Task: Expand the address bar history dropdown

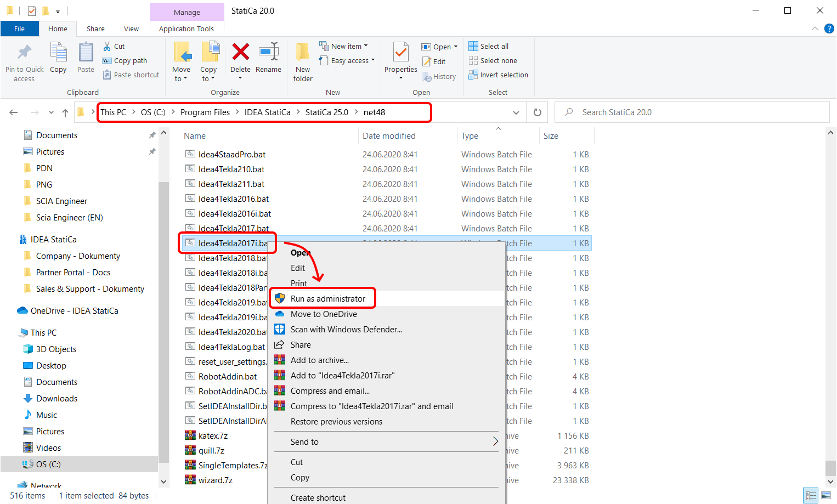Action: [516, 112]
